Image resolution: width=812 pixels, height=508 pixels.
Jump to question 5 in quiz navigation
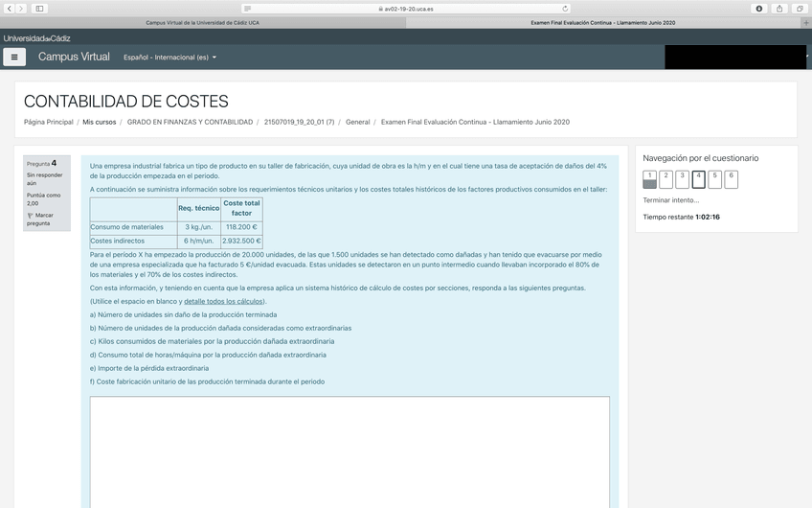click(714, 179)
